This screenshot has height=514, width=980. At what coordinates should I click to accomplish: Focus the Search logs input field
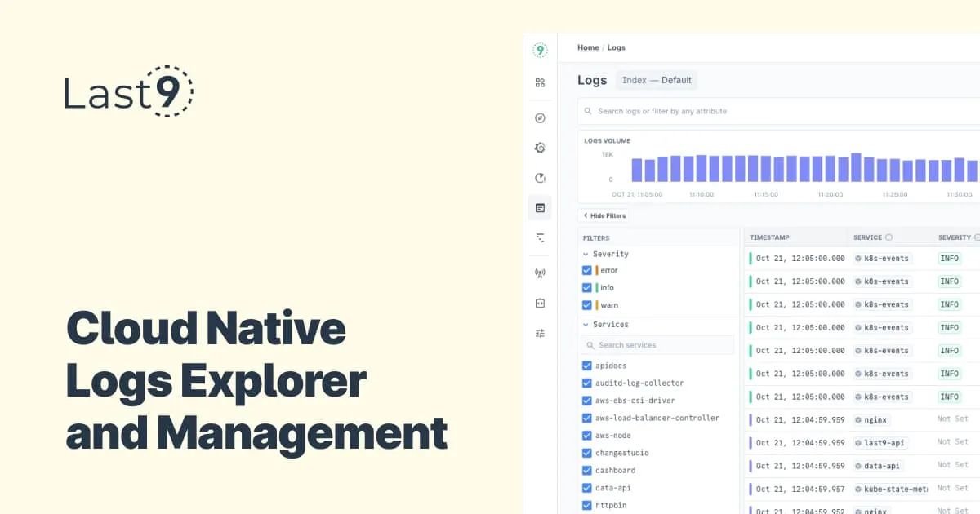pyautogui.click(x=780, y=111)
